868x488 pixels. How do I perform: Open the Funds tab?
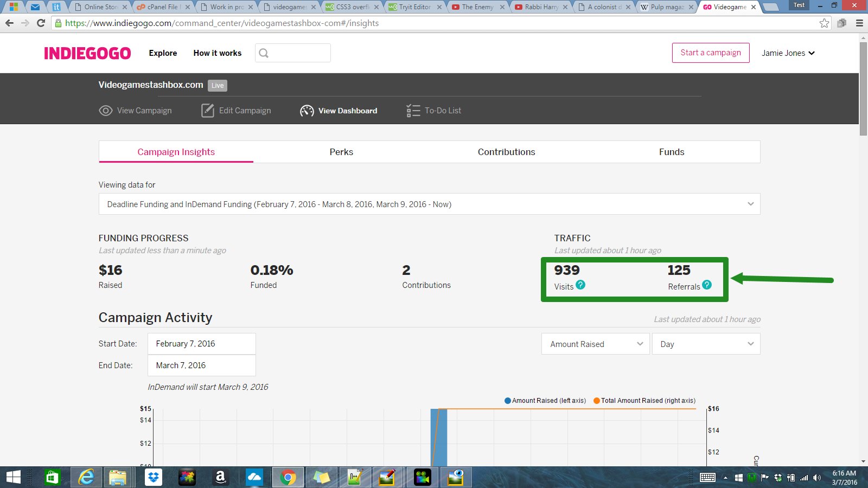pos(672,152)
